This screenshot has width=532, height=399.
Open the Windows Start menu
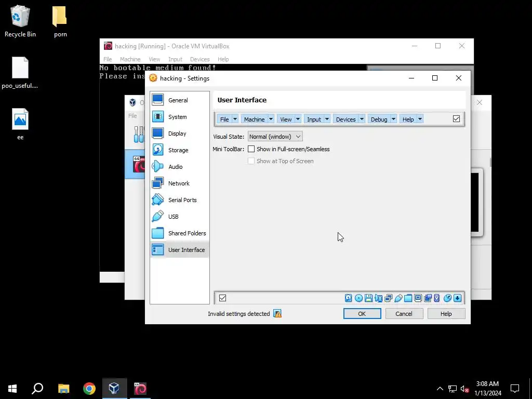coord(12,389)
